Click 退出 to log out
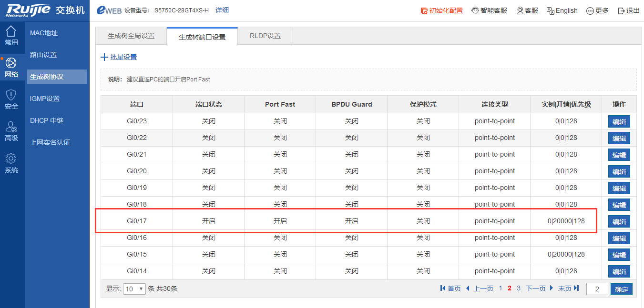 (628, 10)
